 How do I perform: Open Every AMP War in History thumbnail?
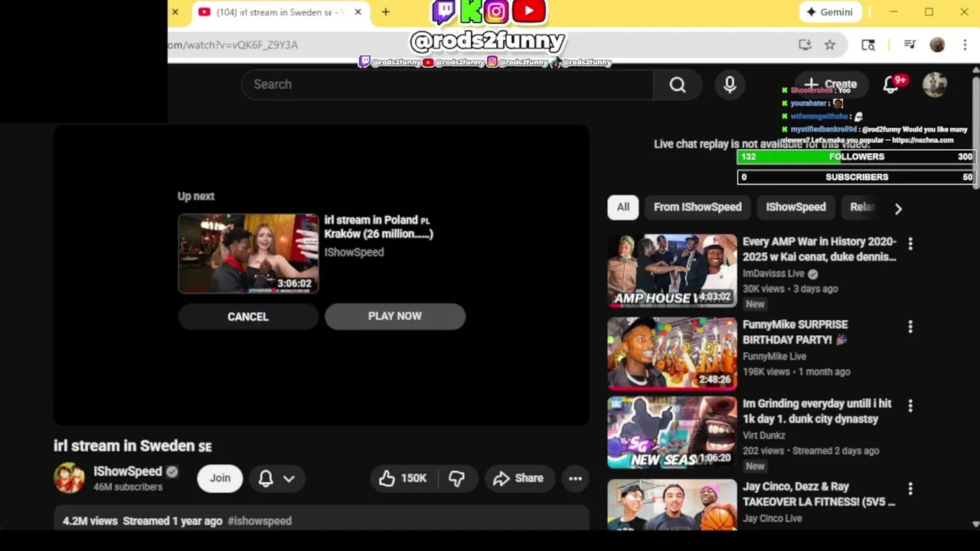click(672, 271)
